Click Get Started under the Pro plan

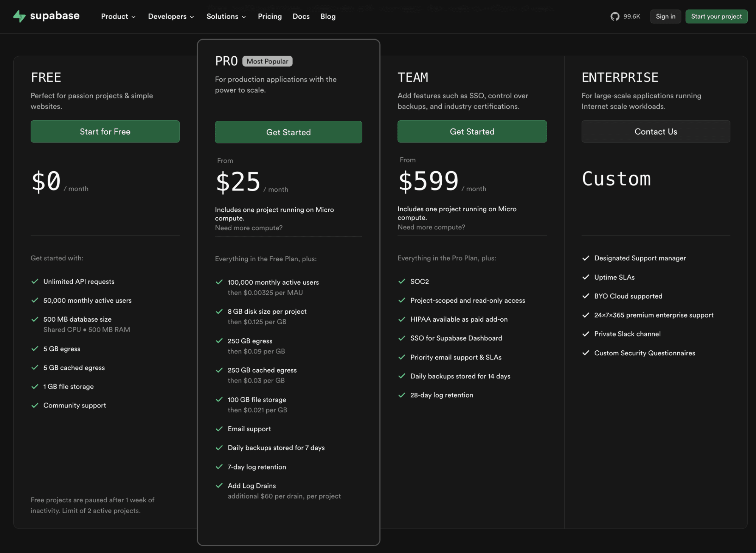pos(288,132)
